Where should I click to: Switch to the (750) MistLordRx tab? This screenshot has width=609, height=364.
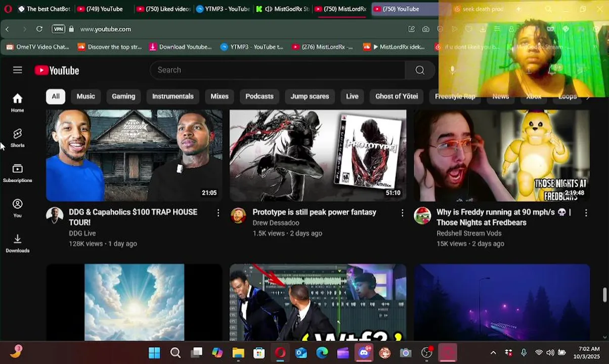(340, 9)
